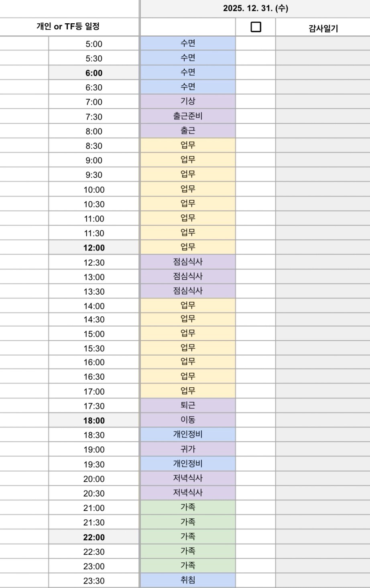Image resolution: width=370 pixels, height=588 pixels.
Task: Select the 개인정비 cell at 18:30
Action: 188,434
